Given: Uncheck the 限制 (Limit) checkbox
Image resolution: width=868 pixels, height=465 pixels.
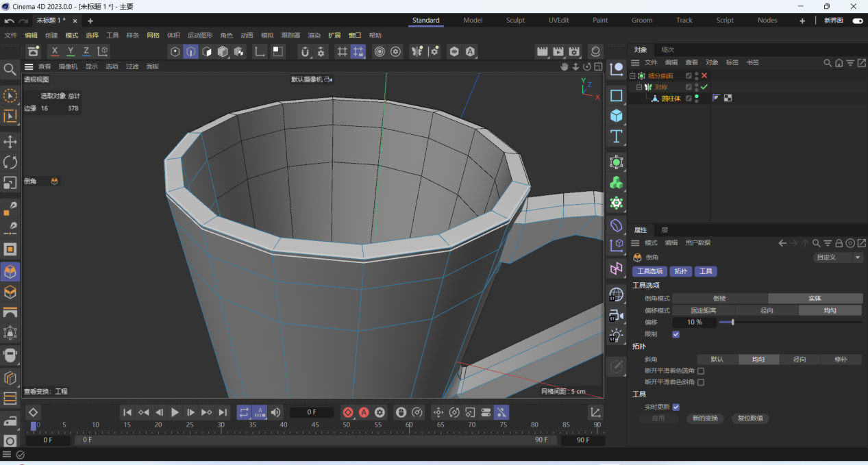Looking at the screenshot, I should 676,334.
